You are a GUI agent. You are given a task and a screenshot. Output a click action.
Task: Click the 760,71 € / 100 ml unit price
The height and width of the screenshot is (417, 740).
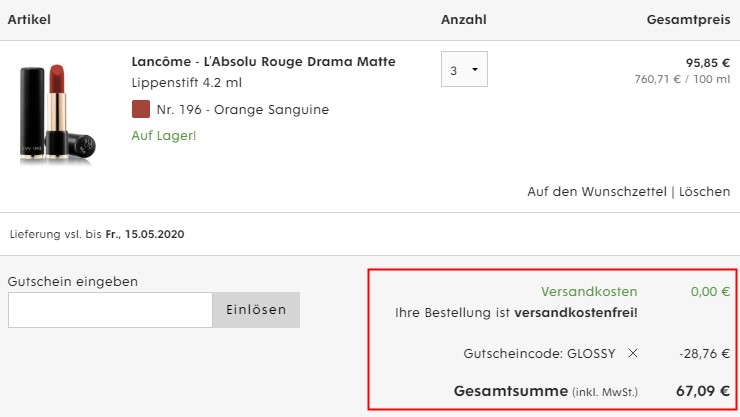(x=682, y=79)
